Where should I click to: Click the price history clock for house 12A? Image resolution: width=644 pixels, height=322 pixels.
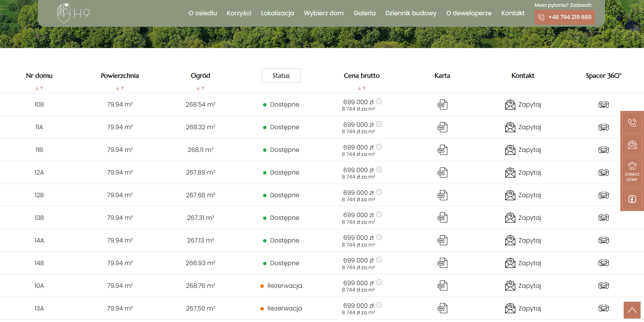pos(379,169)
